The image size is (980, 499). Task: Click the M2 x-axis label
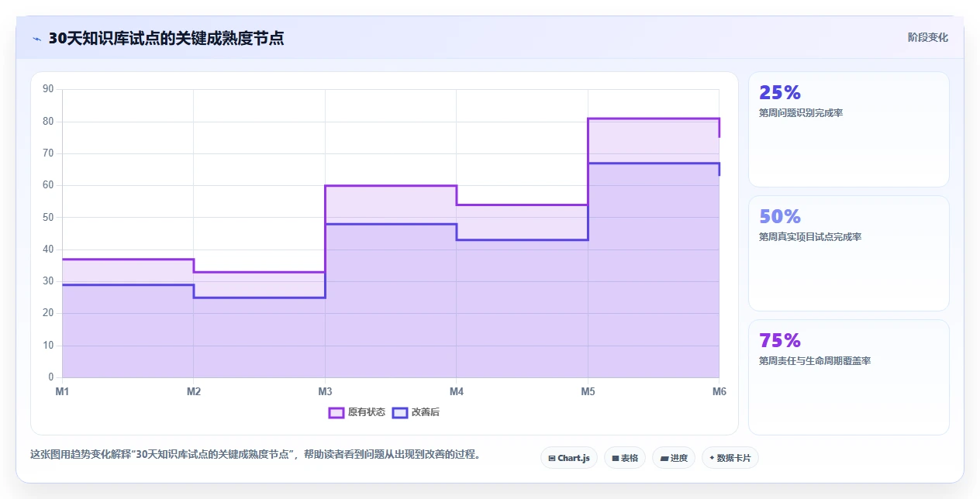coord(194,392)
